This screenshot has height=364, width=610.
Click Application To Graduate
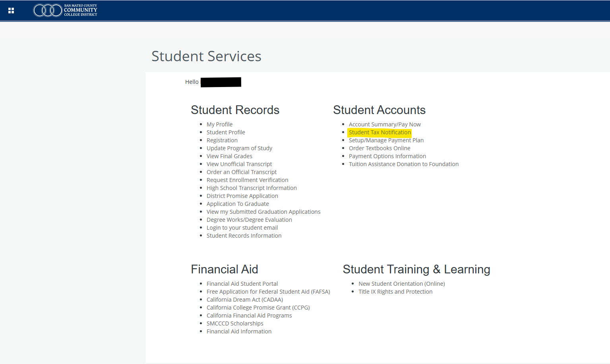pos(238,204)
